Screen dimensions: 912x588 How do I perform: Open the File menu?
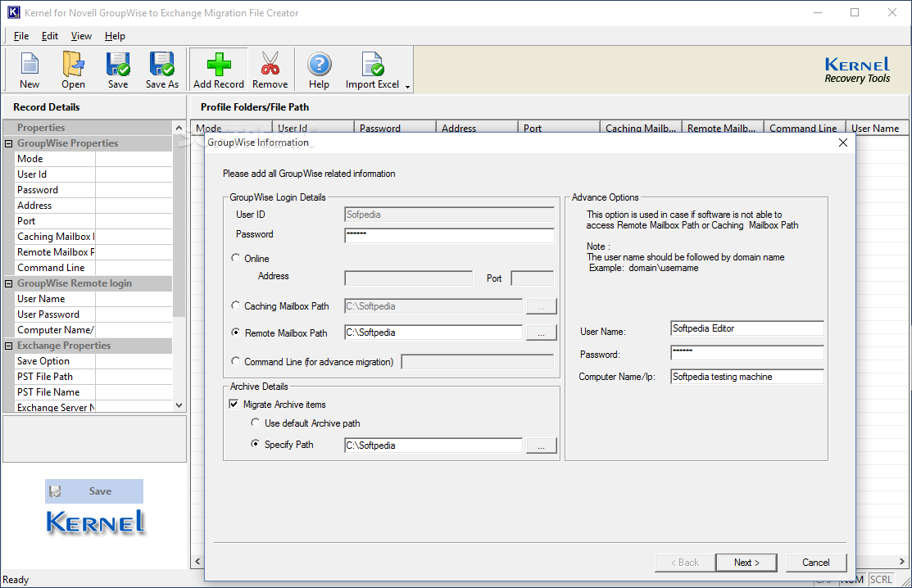coord(21,36)
